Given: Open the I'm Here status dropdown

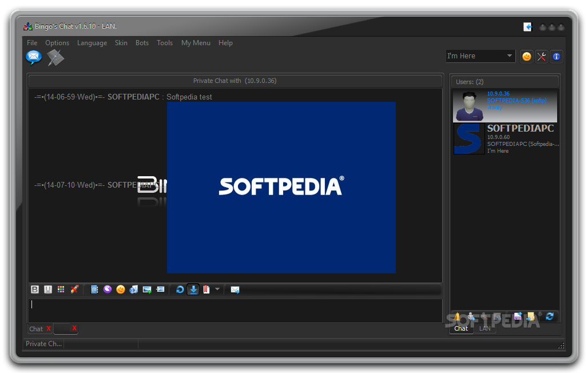Looking at the screenshot, I should (x=480, y=56).
